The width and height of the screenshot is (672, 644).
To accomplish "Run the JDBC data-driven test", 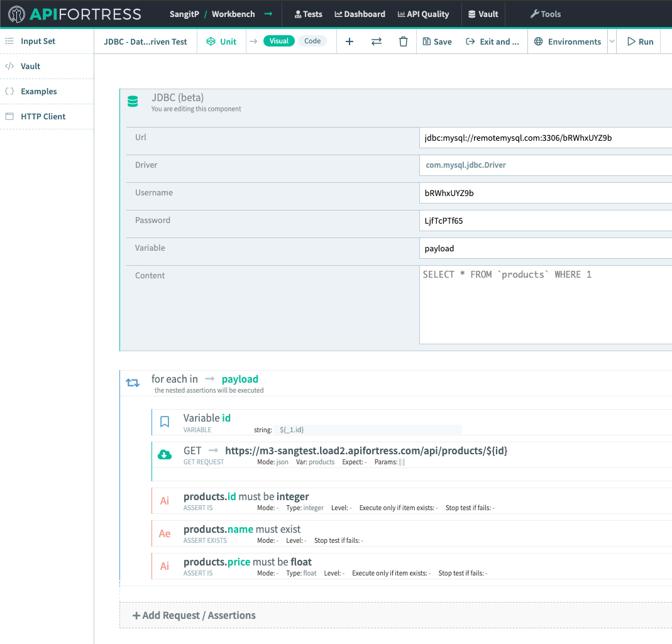I will pyautogui.click(x=639, y=41).
